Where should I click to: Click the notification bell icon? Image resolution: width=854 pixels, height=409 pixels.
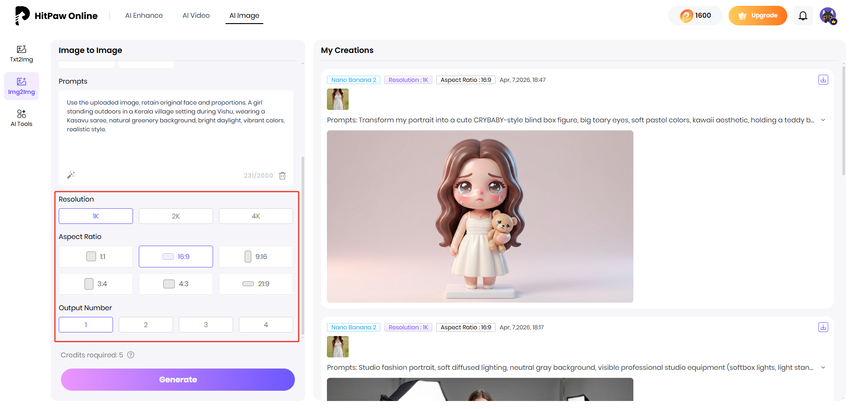click(x=802, y=16)
